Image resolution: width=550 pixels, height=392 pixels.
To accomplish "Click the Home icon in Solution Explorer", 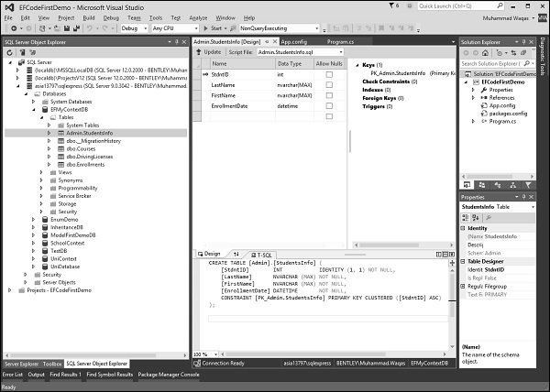I will pos(487,53).
